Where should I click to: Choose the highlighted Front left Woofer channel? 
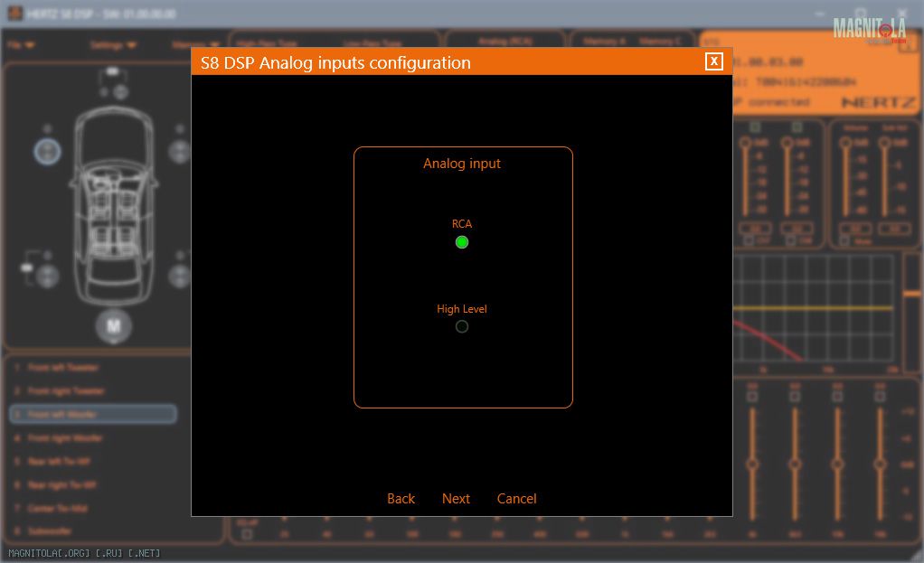[94, 414]
